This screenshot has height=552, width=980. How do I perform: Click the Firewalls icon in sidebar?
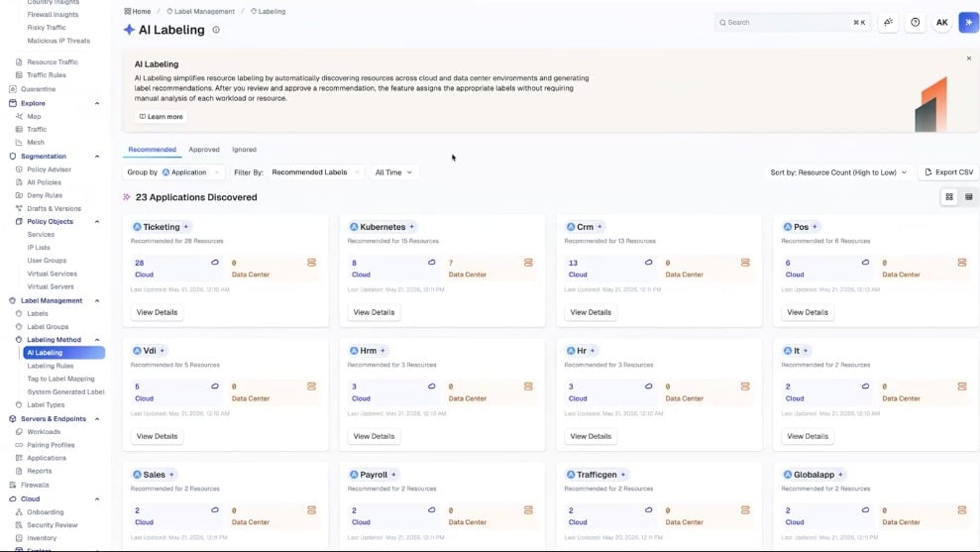click(x=13, y=486)
